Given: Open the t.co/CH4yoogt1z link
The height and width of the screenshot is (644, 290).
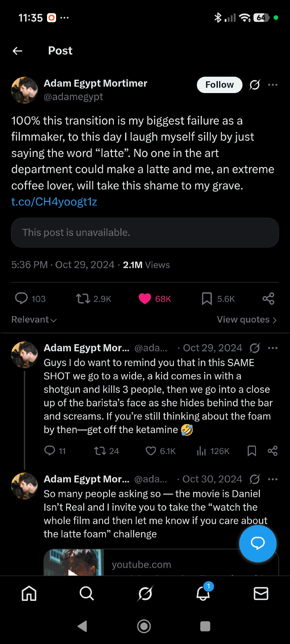Looking at the screenshot, I should click(54, 202).
